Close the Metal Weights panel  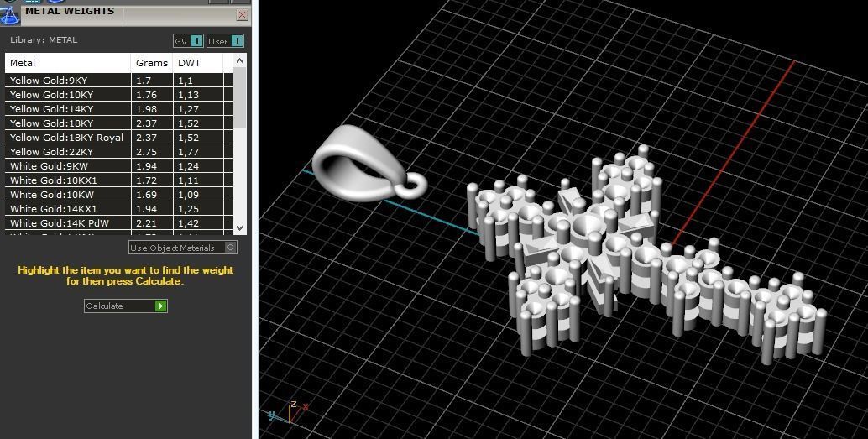click(242, 15)
